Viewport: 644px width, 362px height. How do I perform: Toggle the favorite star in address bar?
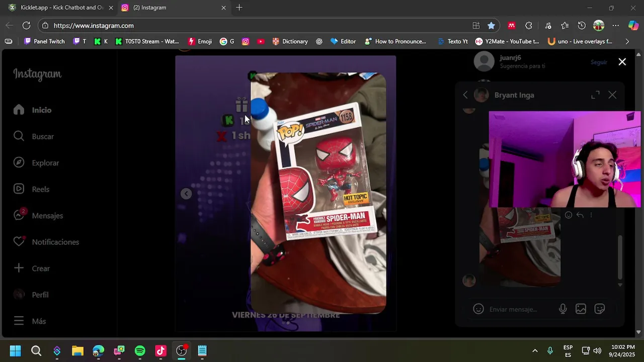click(491, 26)
